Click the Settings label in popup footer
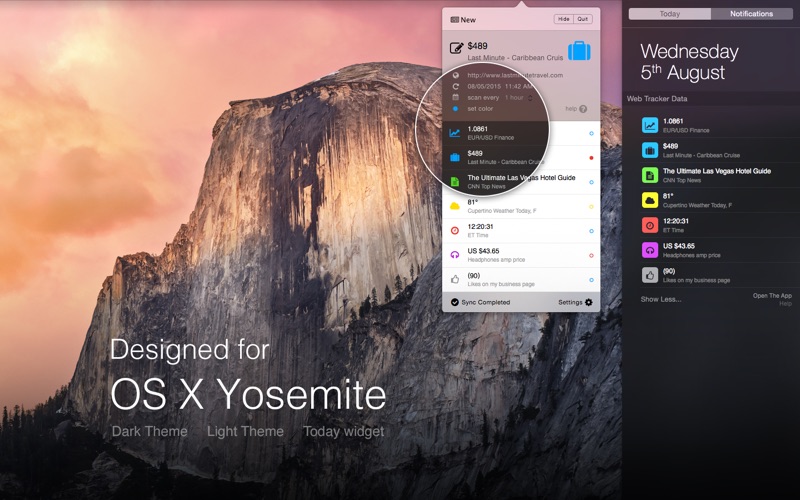800x500 pixels. (x=570, y=302)
